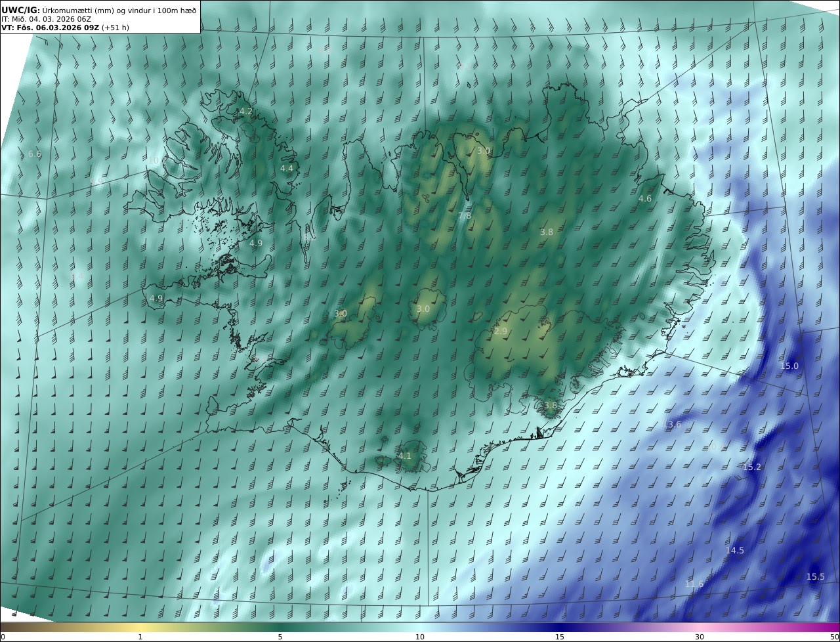
Task: Click the colorbar tick label 0
Action: tap(3, 637)
